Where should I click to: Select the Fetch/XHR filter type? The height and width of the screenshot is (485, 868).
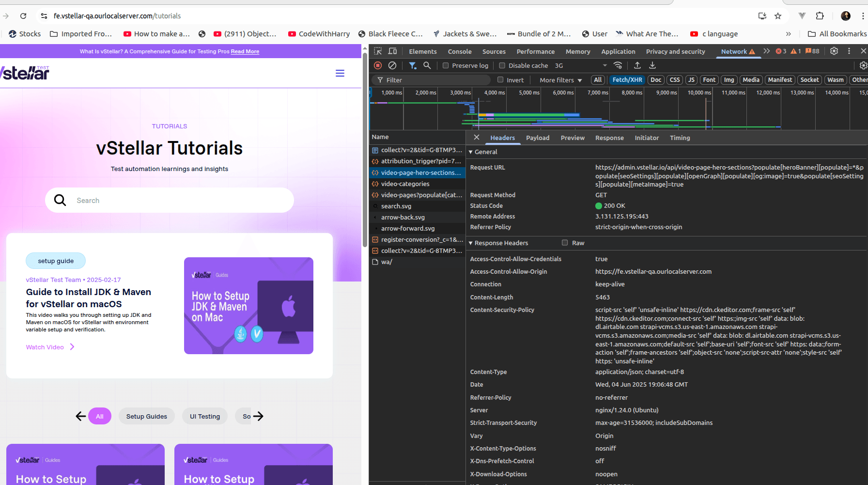[x=627, y=80]
